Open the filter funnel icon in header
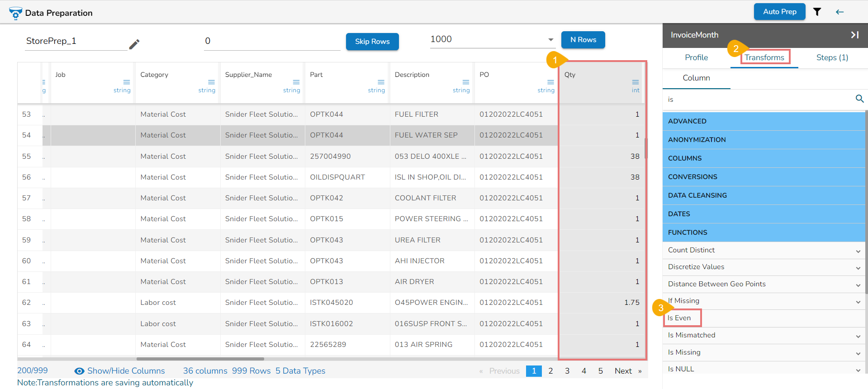 (817, 12)
